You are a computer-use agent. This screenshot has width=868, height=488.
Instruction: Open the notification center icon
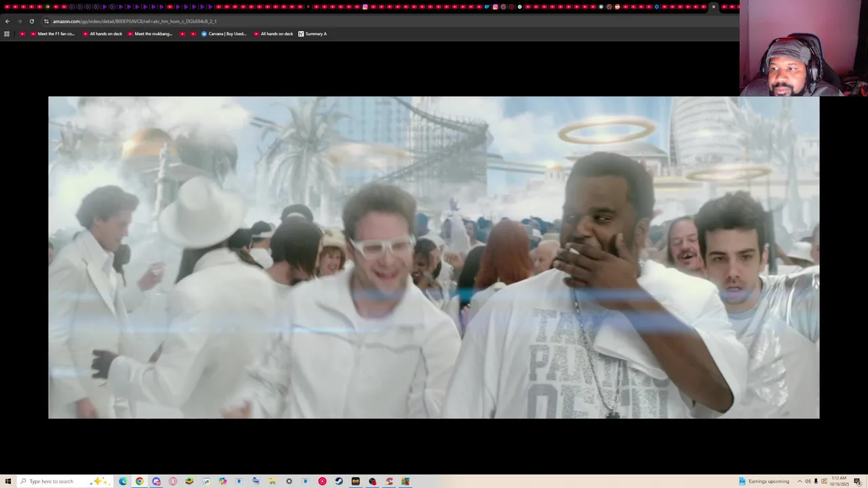(857, 482)
